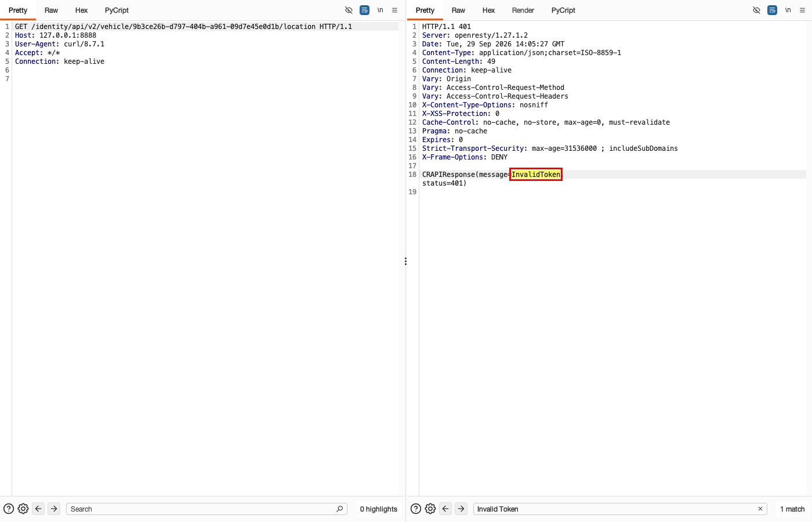Focus the request Search input field
The image size is (812, 522).
click(x=206, y=509)
